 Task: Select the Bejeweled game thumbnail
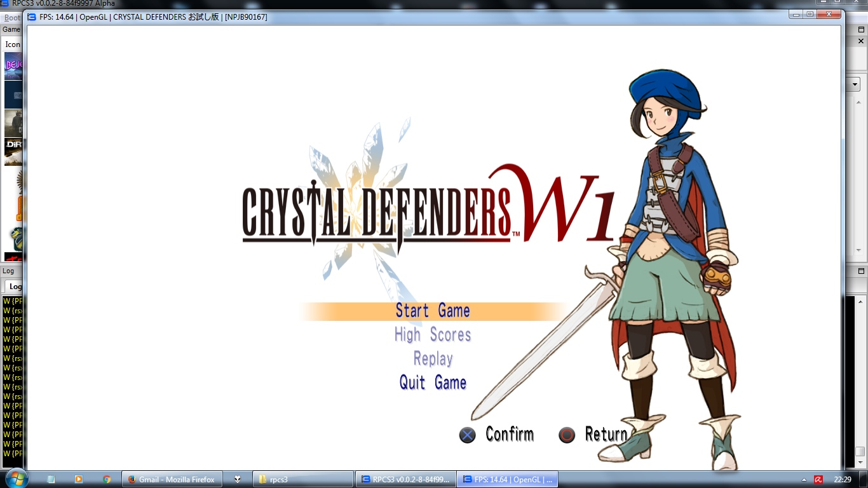[x=13, y=65]
